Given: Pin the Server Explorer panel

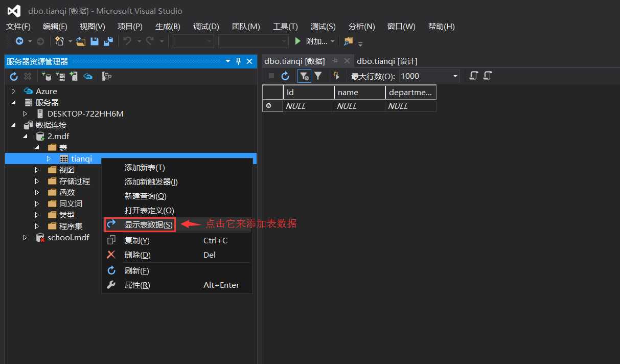Looking at the screenshot, I should [238, 61].
